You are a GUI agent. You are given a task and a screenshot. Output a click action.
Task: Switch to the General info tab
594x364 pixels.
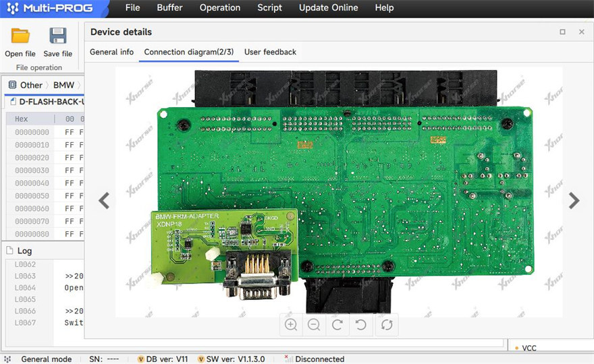click(x=112, y=52)
